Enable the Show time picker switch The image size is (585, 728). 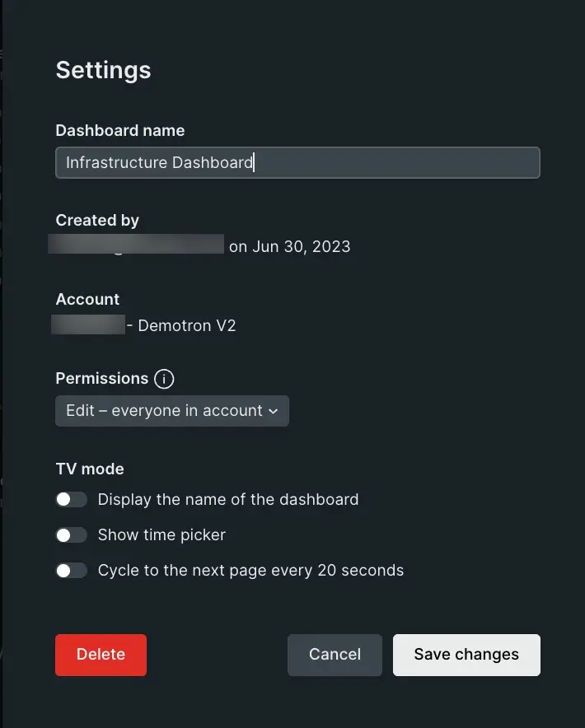click(x=72, y=535)
